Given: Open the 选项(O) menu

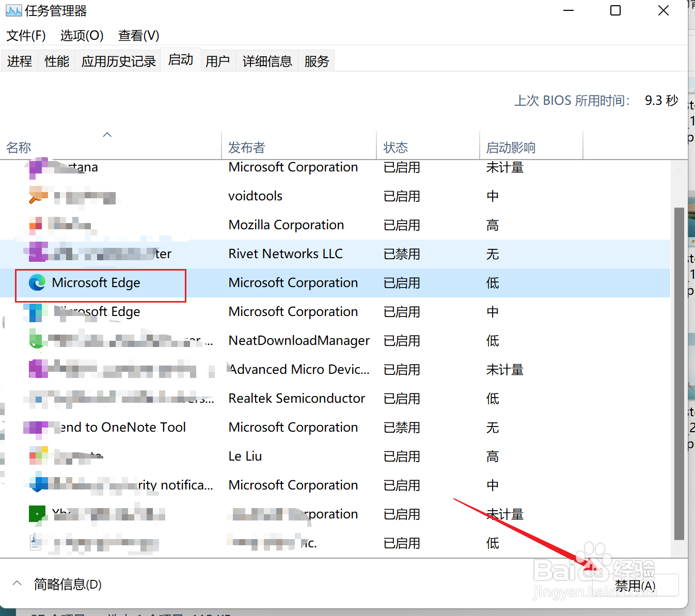Looking at the screenshot, I should (x=82, y=36).
